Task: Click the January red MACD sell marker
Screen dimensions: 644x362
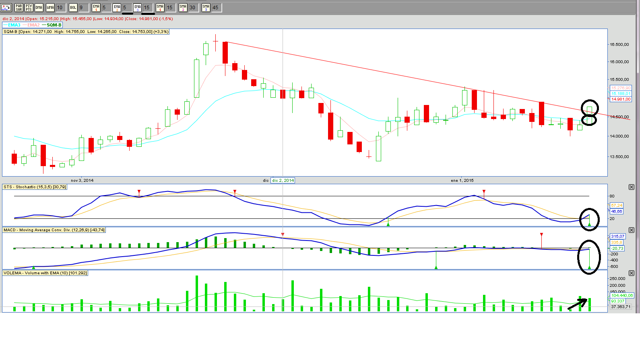Action: 541,234
